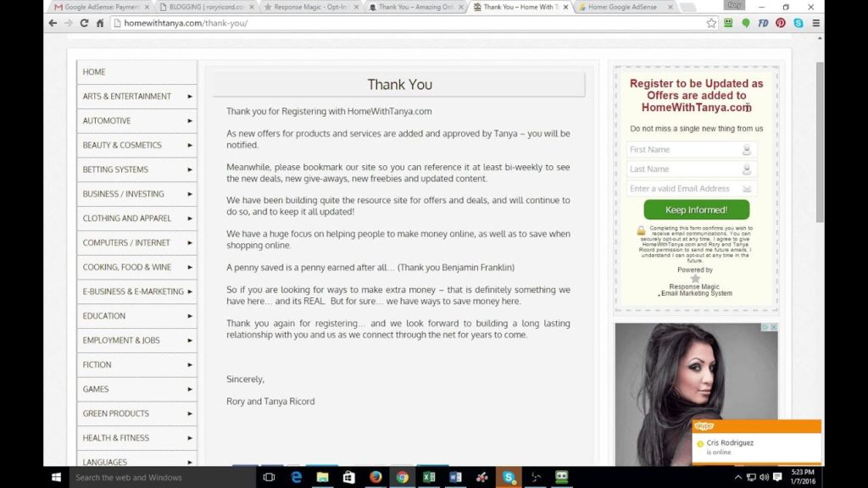The image size is (868, 488).
Task: Open Windows Start menu
Action: (56, 477)
